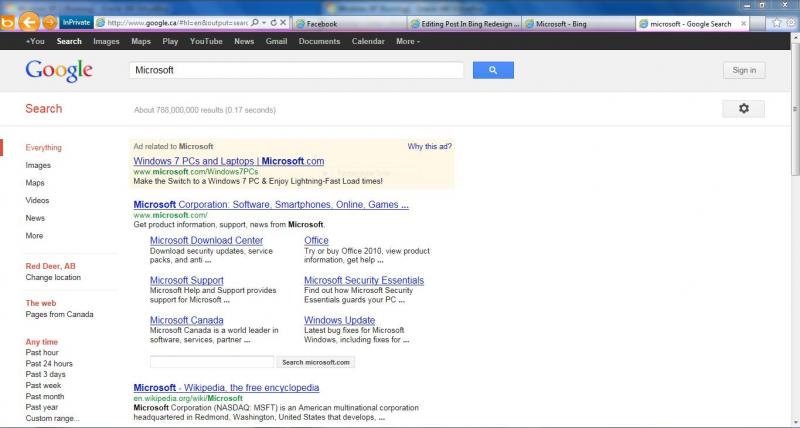Select Everything in the left sidebar
Viewport: 800px width, 428px height.
[43, 147]
